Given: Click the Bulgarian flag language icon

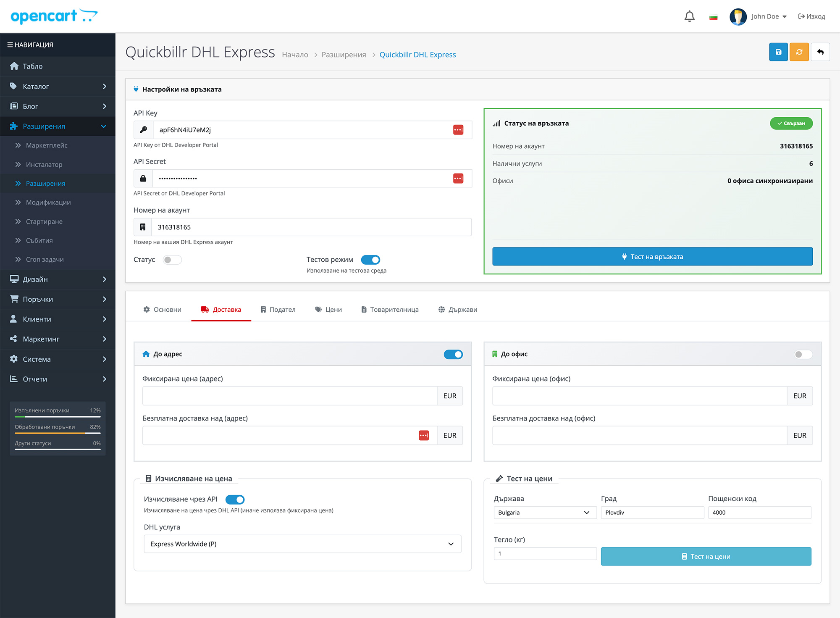Looking at the screenshot, I should [x=713, y=17].
